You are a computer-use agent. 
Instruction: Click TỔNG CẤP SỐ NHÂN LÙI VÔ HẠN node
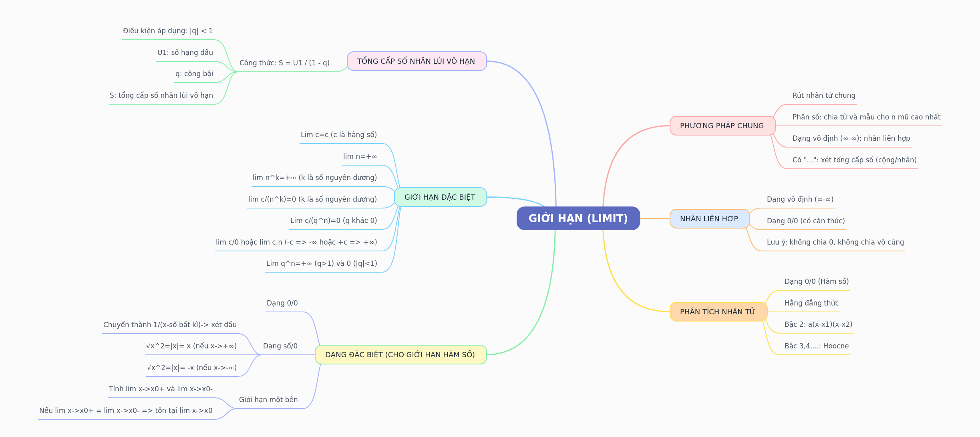point(416,61)
